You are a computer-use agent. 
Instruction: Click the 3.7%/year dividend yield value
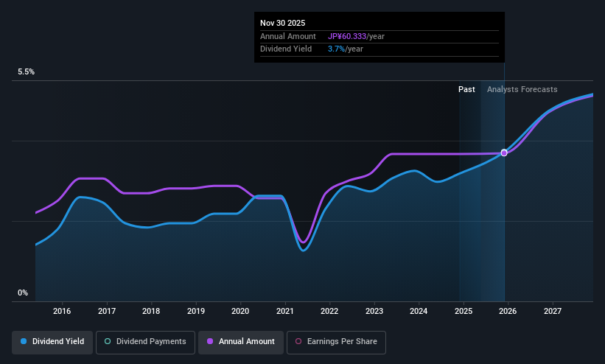(x=346, y=49)
